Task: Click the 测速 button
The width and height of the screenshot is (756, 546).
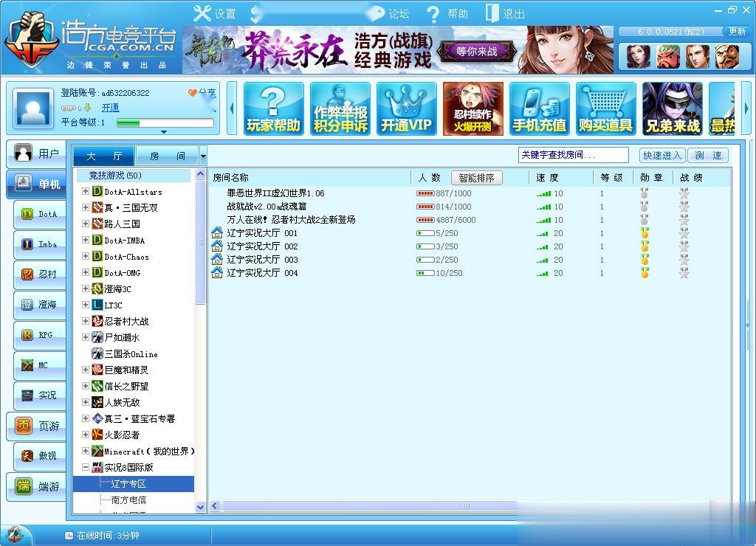Action: (x=708, y=155)
